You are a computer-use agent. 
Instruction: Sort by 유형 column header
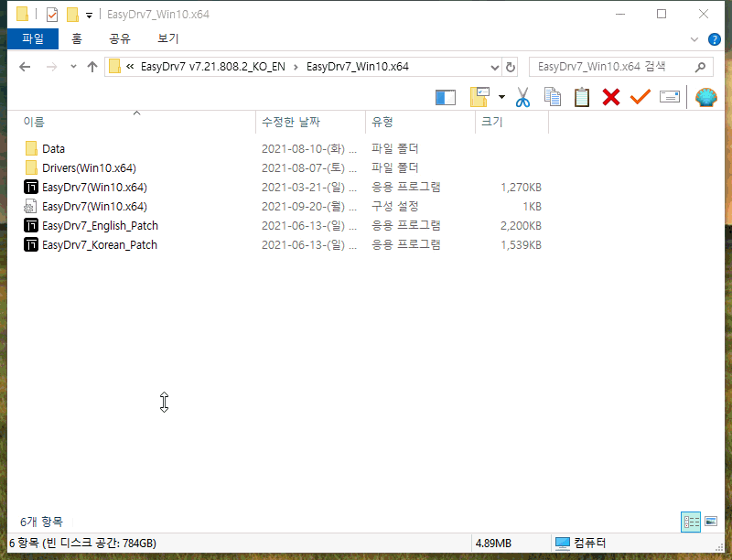coord(420,123)
